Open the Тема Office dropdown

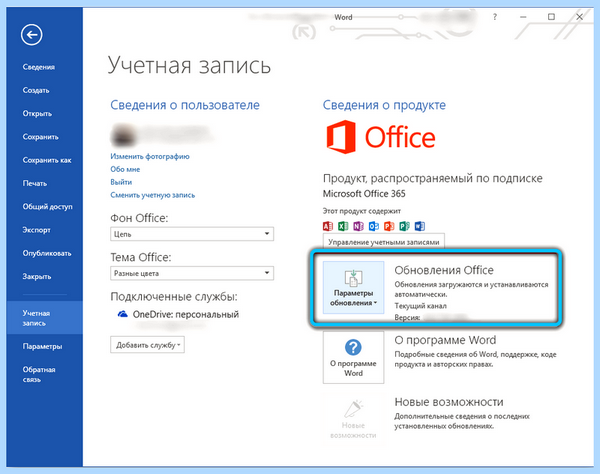click(x=192, y=273)
